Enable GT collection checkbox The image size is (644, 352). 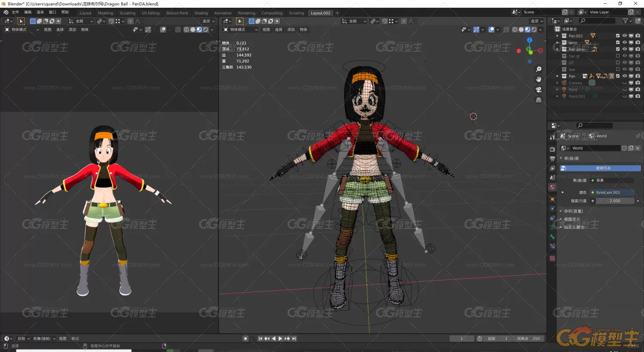[x=618, y=63]
